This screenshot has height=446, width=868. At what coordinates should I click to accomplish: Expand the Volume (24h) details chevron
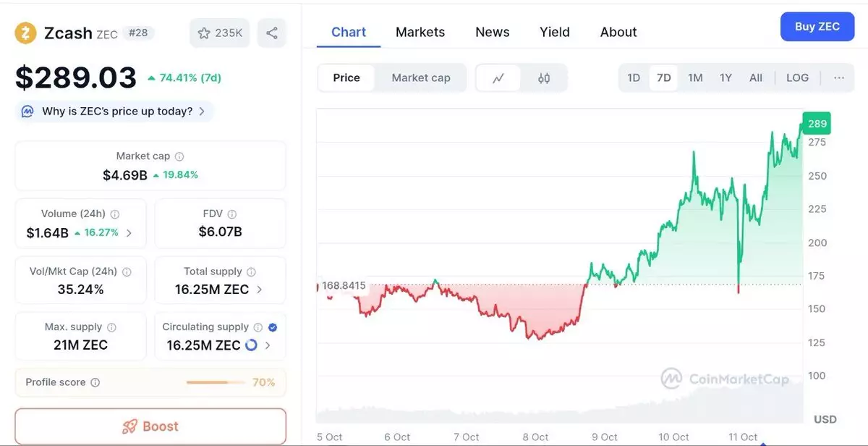click(x=129, y=233)
